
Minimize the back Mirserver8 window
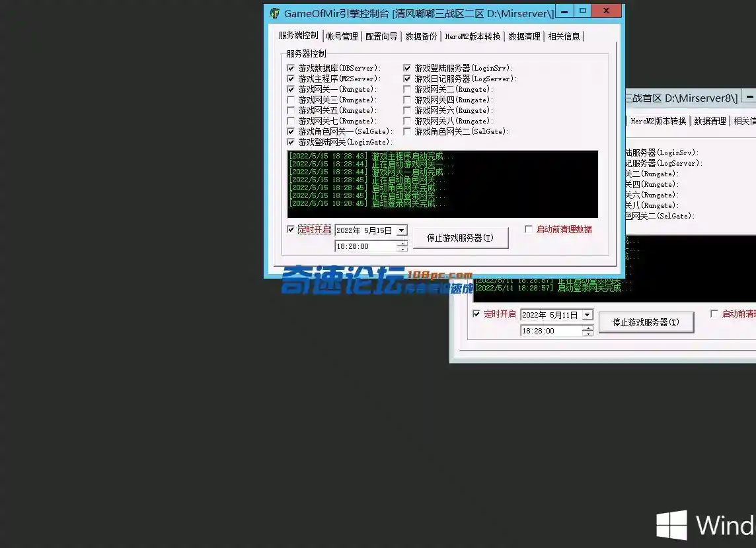[750, 96]
